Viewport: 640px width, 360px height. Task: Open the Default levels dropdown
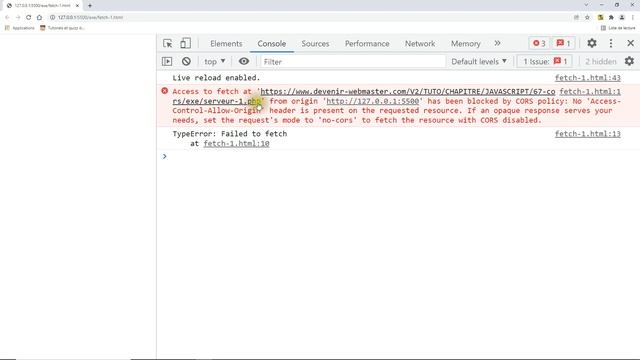[479, 62]
